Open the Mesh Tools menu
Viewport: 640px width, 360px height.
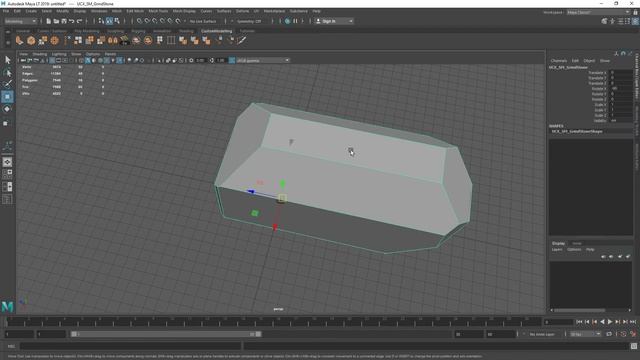coord(158,11)
